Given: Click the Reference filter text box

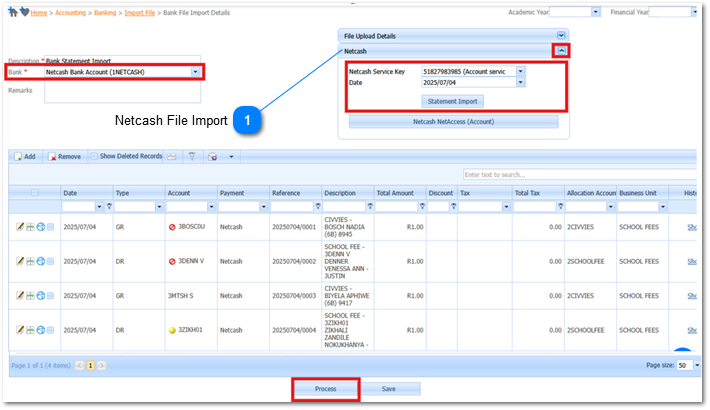Looking at the screenshot, I should pyautogui.click(x=293, y=207).
